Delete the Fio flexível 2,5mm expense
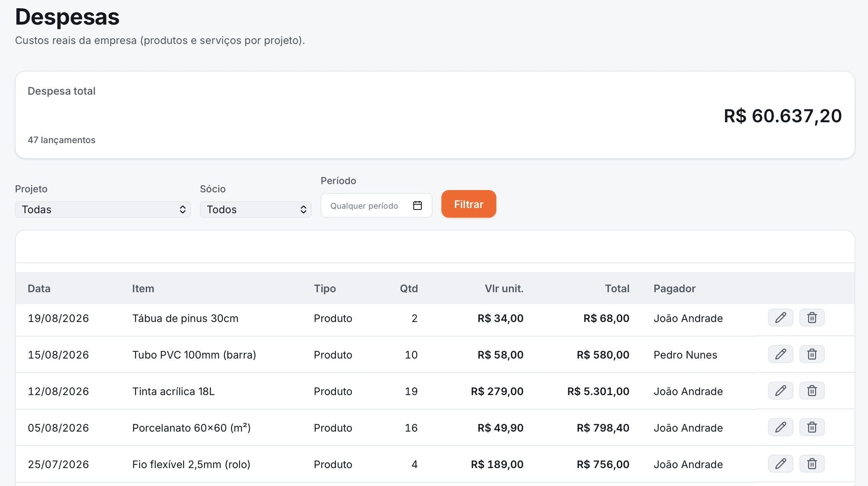Screen dimensions: 868x486 point(812,464)
